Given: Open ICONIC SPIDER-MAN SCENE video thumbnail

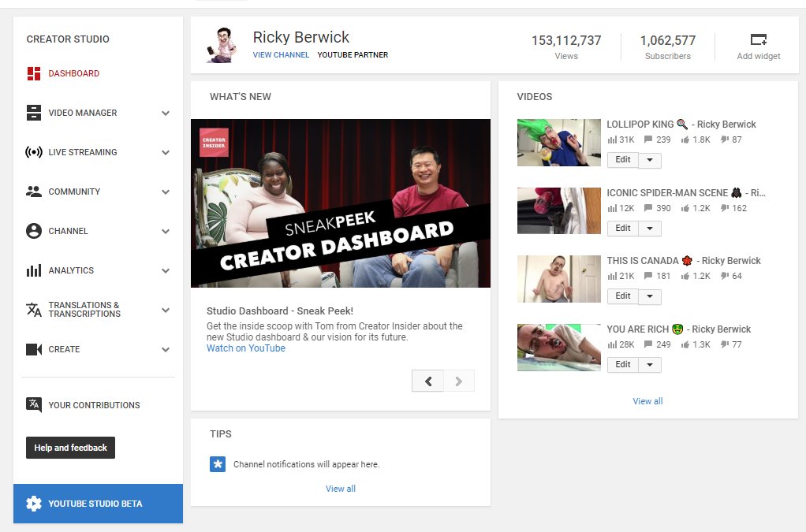Looking at the screenshot, I should tap(558, 210).
